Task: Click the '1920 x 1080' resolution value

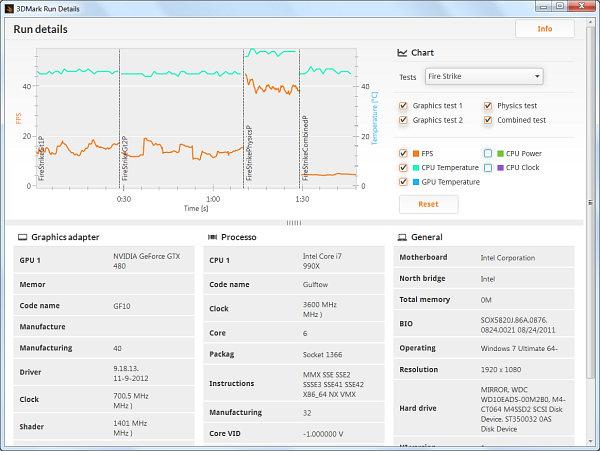Action: [501, 370]
